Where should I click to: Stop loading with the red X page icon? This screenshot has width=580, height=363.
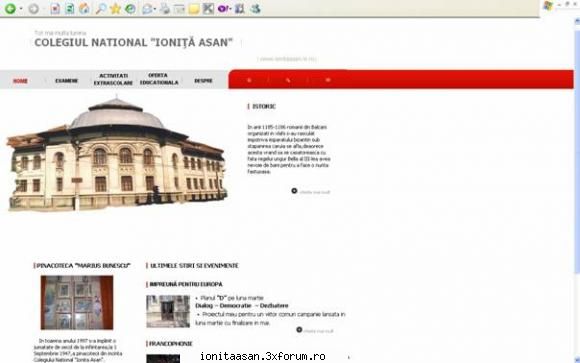(55, 9)
